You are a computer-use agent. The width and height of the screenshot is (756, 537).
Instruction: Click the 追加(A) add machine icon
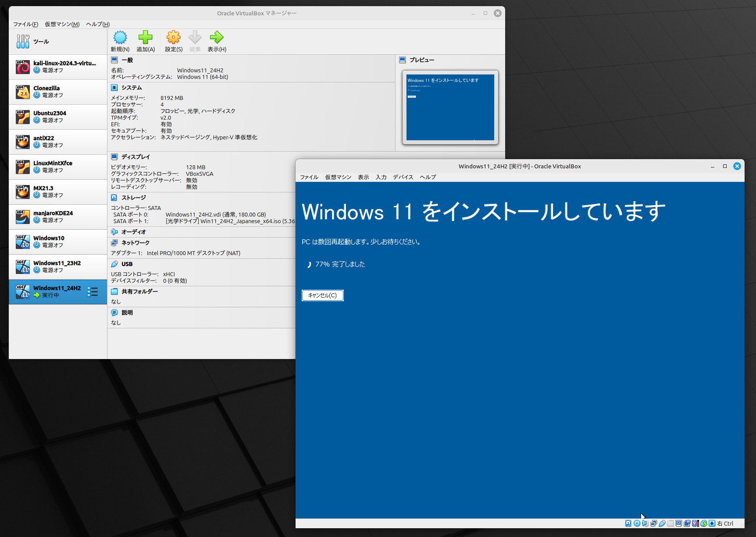tap(145, 38)
